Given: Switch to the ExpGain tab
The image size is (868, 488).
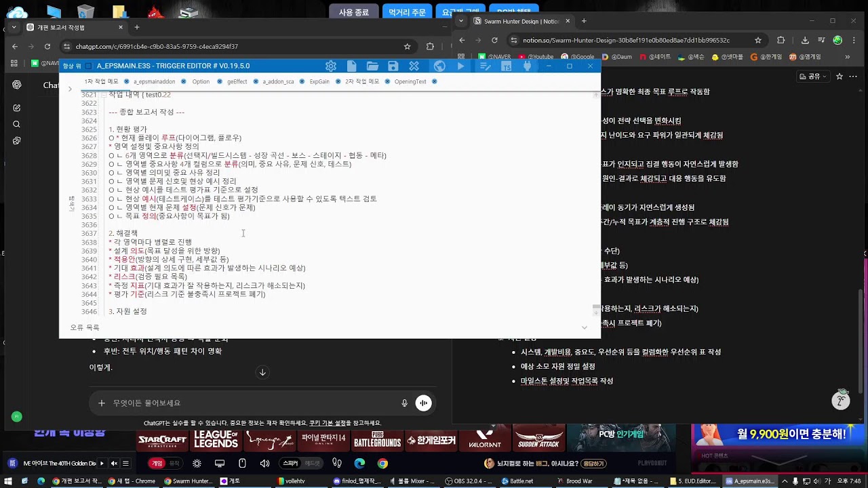Looking at the screenshot, I should pyautogui.click(x=319, y=81).
